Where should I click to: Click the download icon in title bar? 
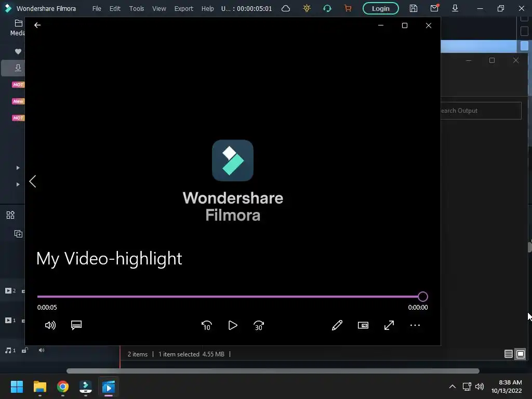(x=455, y=8)
